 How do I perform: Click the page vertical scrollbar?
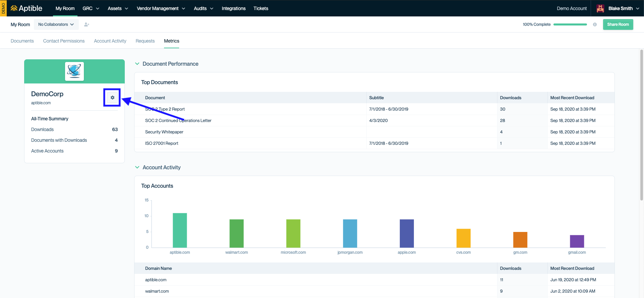point(642,125)
